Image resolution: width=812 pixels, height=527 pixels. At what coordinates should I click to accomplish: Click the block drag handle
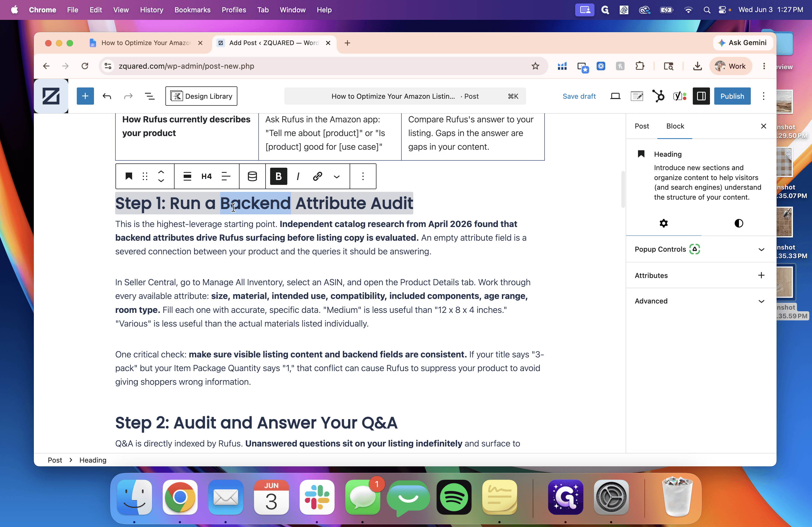(x=145, y=176)
